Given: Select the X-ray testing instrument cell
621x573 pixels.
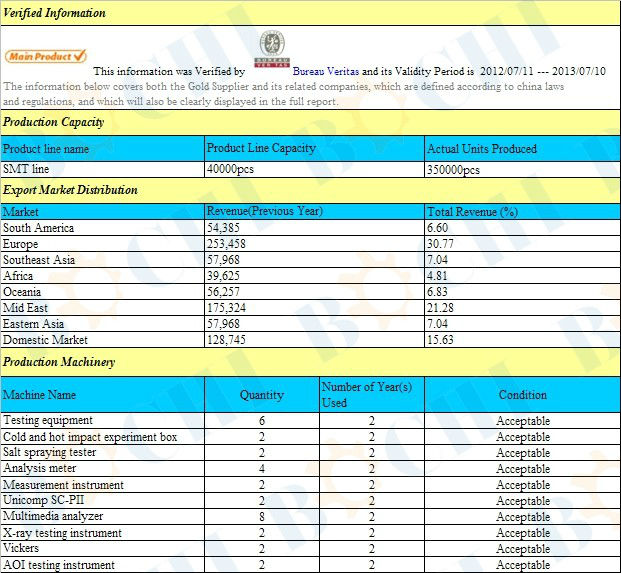Looking at the screenshot, I should (103, 533).
